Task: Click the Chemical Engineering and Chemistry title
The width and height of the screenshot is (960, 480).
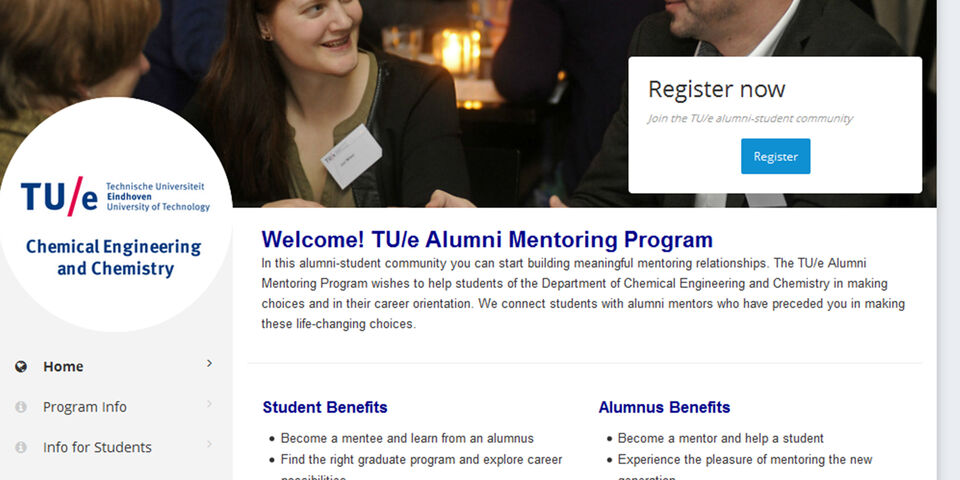Action: [x=114, y=257]
